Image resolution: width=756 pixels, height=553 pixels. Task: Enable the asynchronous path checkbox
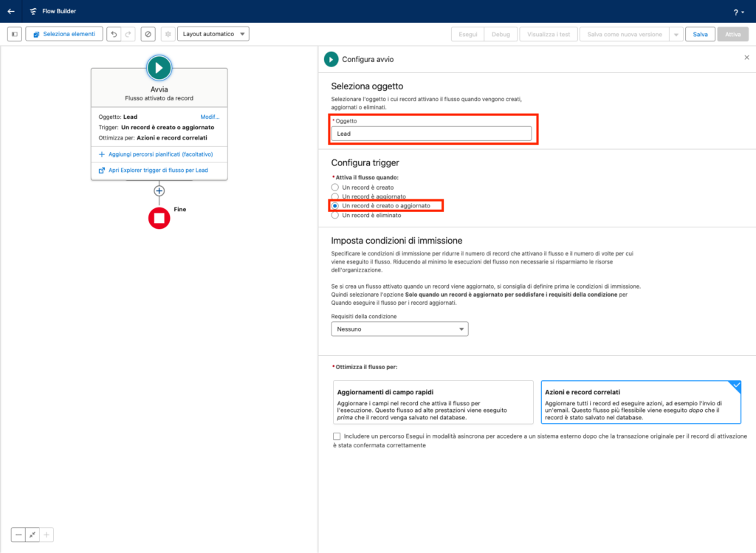coord(337,436)
